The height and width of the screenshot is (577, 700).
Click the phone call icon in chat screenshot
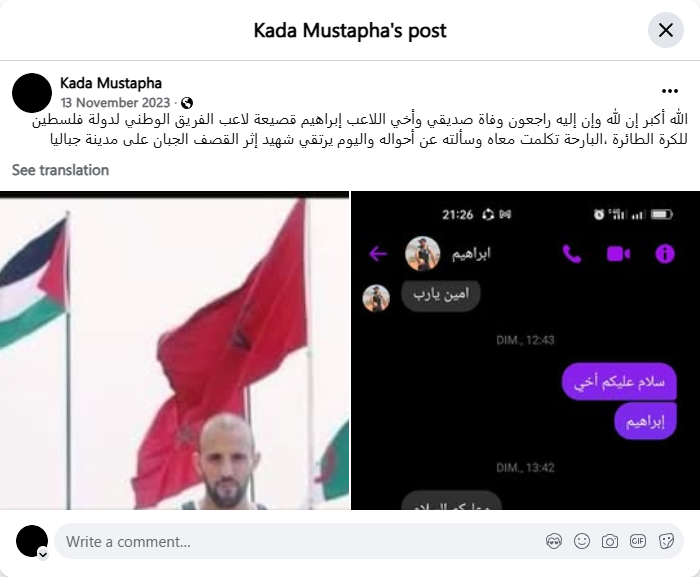(x=572, y=254)
